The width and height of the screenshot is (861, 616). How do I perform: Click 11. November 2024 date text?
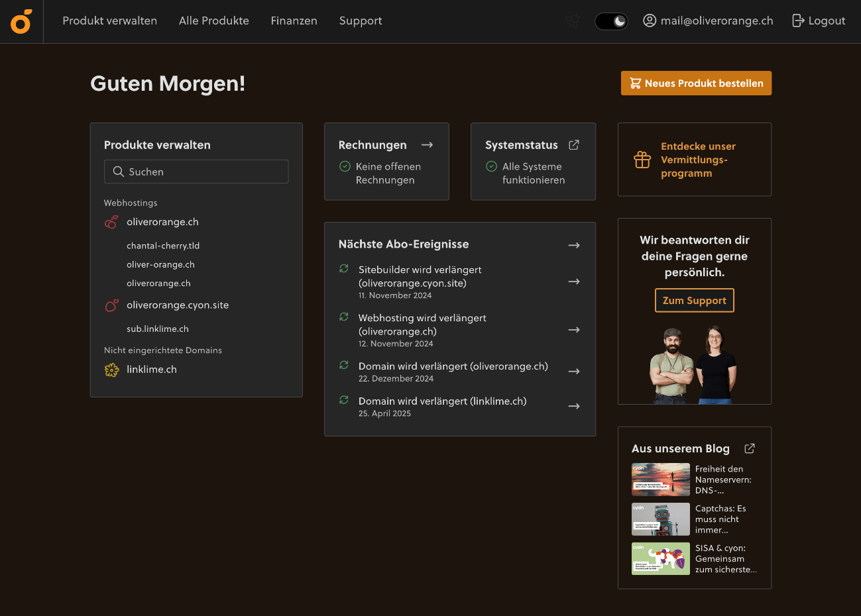point(395,295)
